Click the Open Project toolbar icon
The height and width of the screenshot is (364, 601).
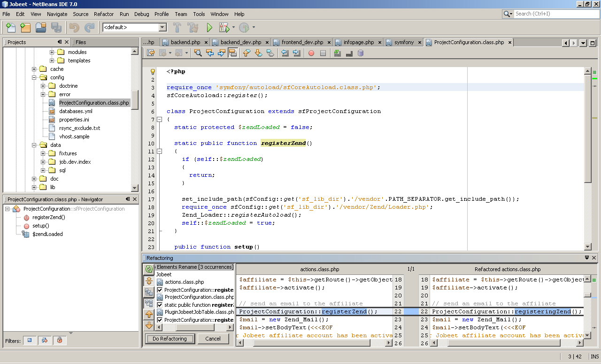(41, 27)
